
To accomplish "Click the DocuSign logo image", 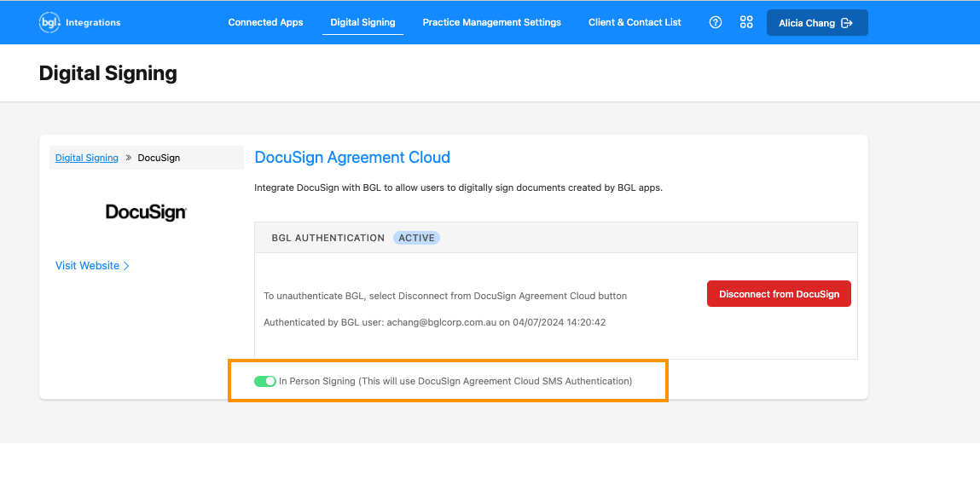I will coord(146,212).
